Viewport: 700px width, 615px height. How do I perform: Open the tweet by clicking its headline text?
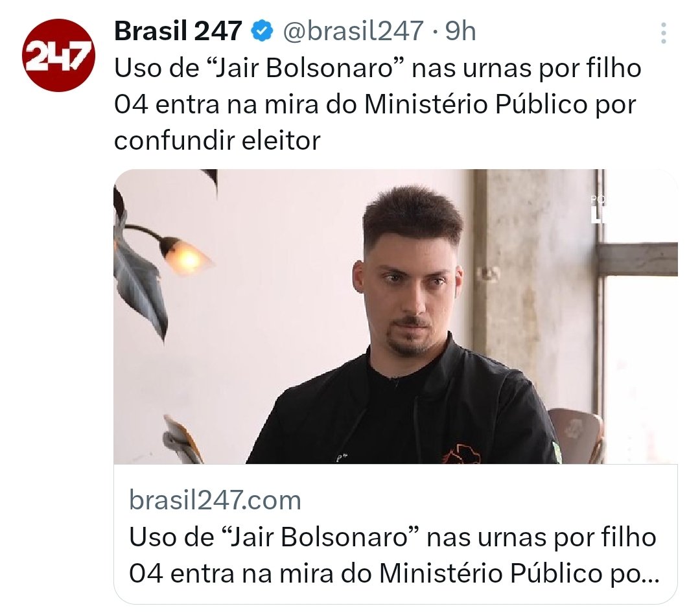378,104
